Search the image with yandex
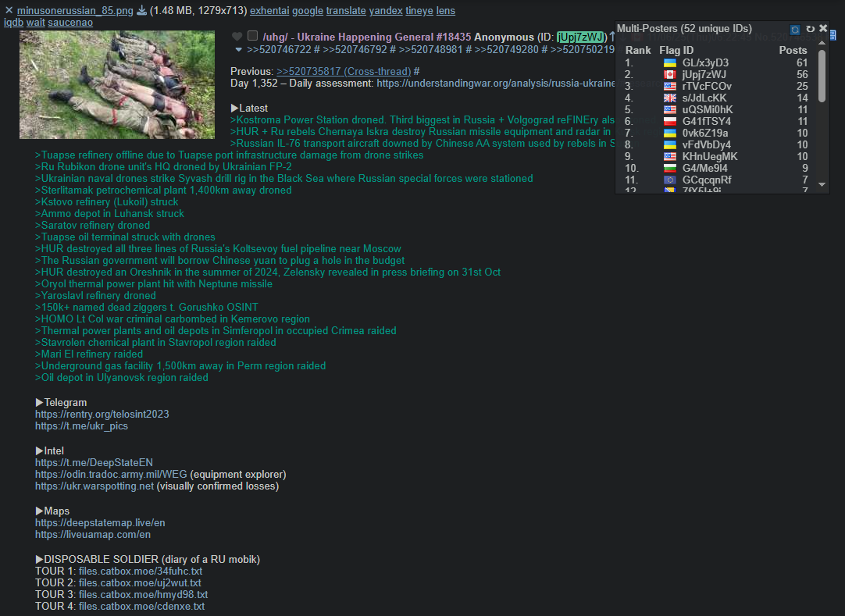845x616 pixels. coord(386,11)
